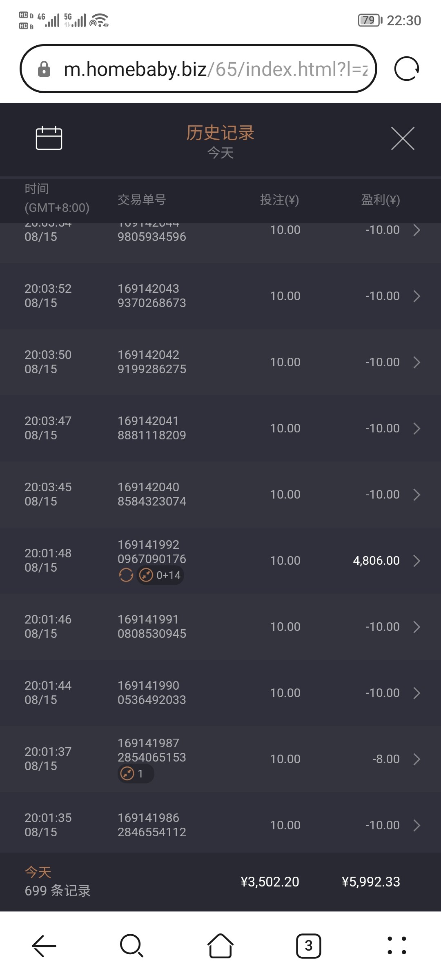This screenshot has height=980, width=441.
Task: Open the browser tab switcher showing 3
Action: pos(309,946)
